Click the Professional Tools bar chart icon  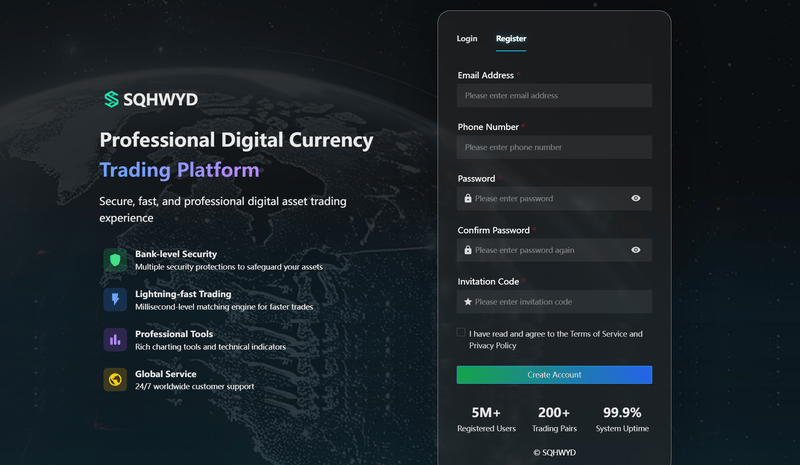[115, 339]
